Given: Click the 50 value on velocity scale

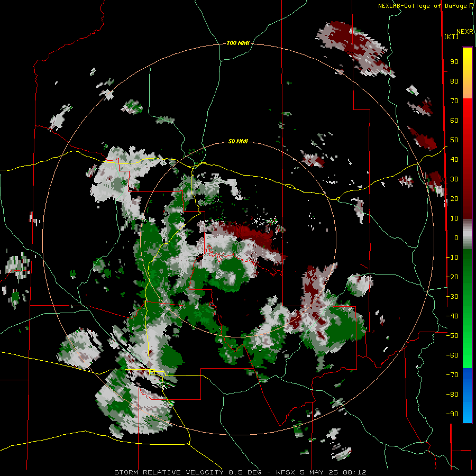Looking at the screenshot, I should (x=454, y=140).
